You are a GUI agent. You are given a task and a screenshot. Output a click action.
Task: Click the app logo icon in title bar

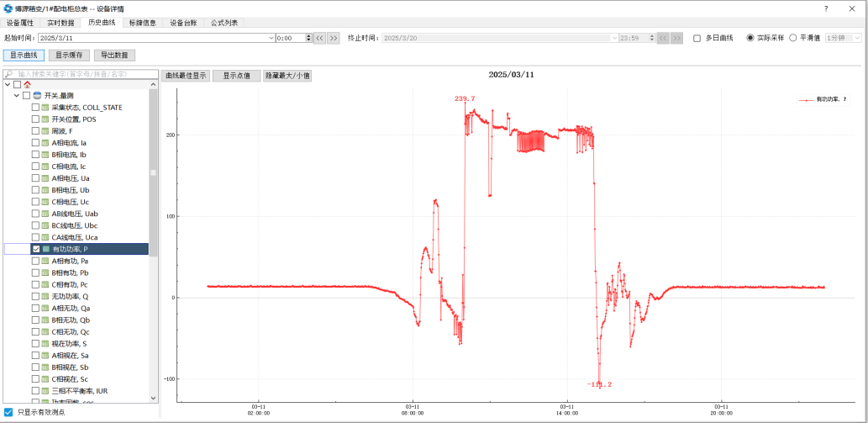pos(8,8)
